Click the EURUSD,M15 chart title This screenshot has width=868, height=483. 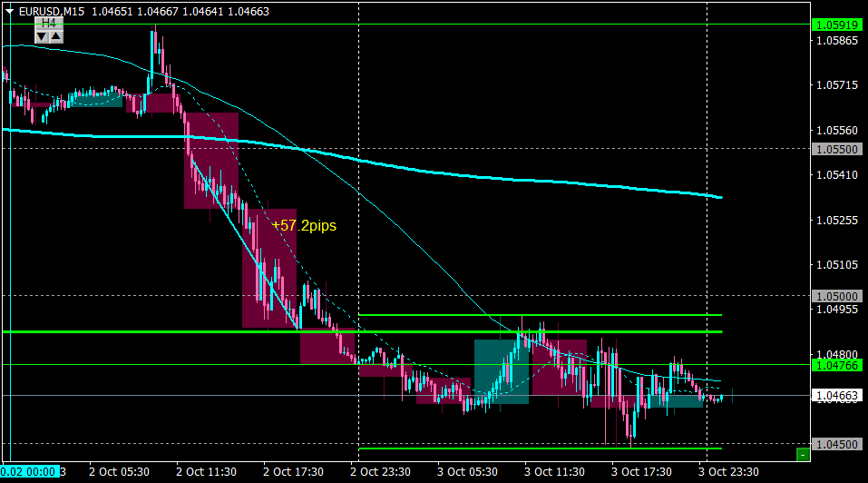52,11
